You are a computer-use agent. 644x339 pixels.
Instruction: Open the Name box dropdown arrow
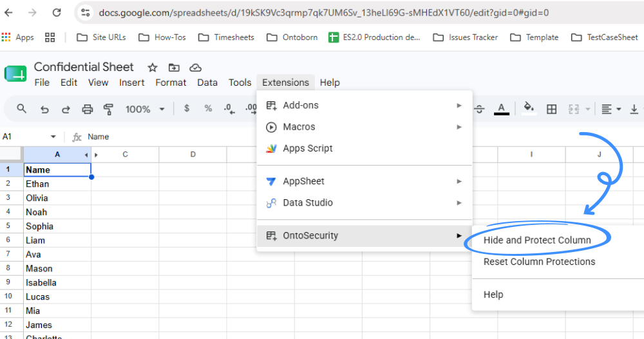point(53,137)
